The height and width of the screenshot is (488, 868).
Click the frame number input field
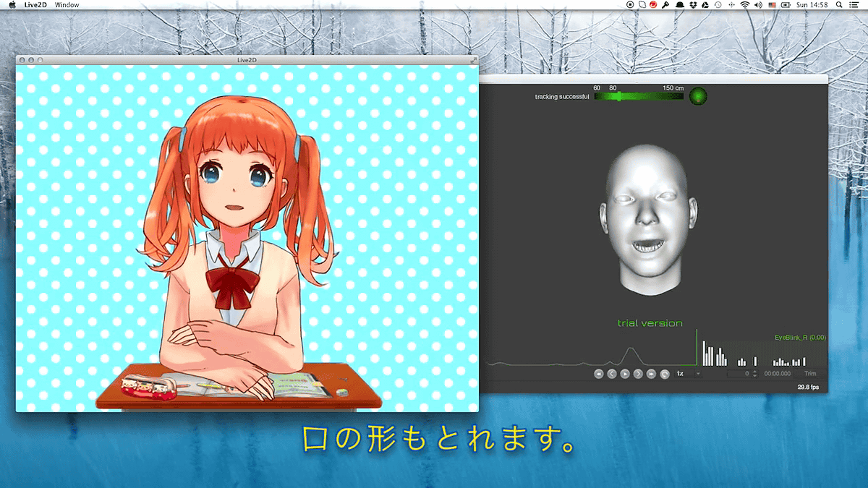[739, 374]
